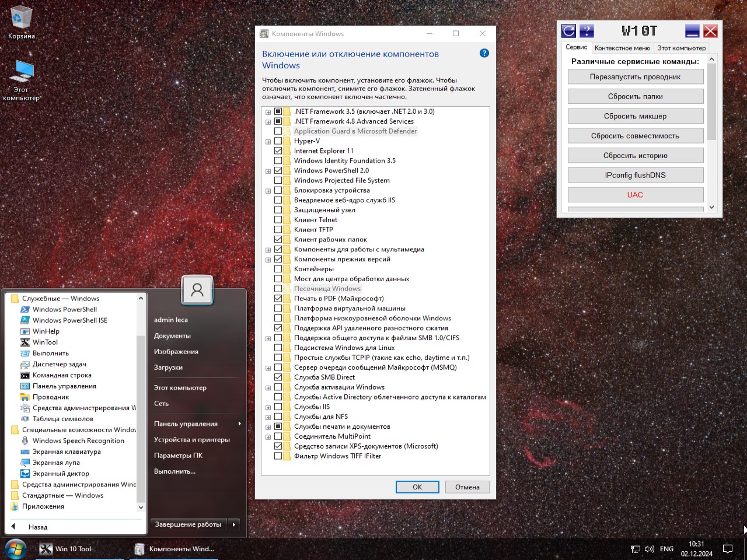This screenshot has height=560, width=747.
Task: Uncheck Internet Explorer 11 checkbox
Action: (x=278, y=151)
